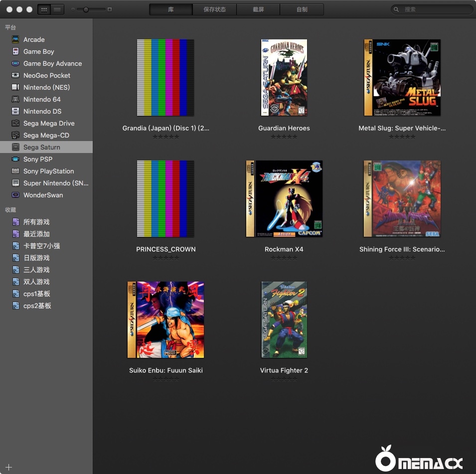Image resolution: width=476 pixels, height=474 pixels.
Task: Open the 卡普空7小强 collection icon
Action: (x=15, y=246)
